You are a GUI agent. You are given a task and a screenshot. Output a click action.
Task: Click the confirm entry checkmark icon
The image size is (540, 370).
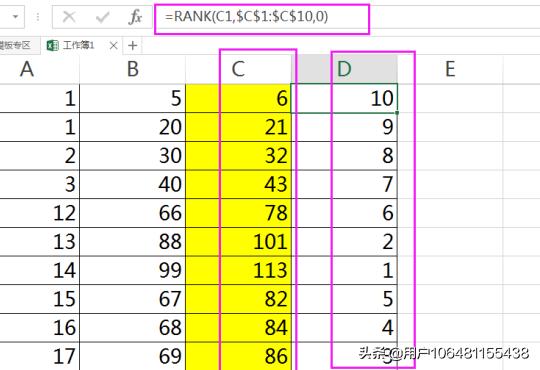tap(102, 17)
